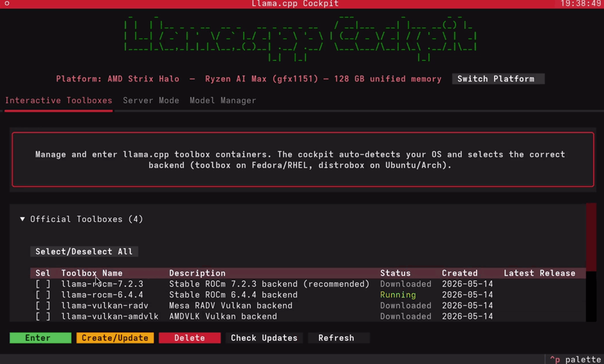Check the llama-rocm-7.2.3 selection box
Image resolution: width=604 pixels, height=364 pixels.
(x=43, y=284)
